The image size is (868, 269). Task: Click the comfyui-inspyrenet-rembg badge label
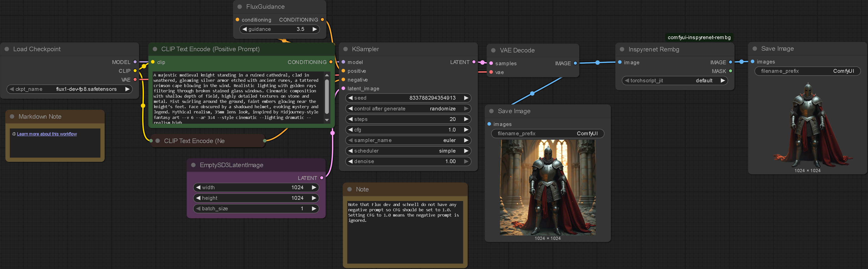point(699,37)
